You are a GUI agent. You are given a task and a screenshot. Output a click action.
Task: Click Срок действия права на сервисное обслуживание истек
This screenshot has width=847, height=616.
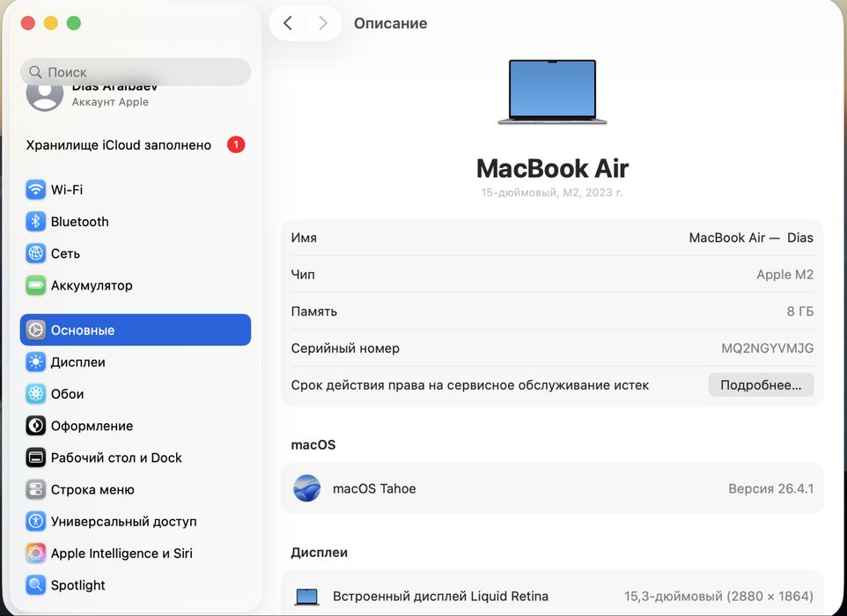point(470,385)
